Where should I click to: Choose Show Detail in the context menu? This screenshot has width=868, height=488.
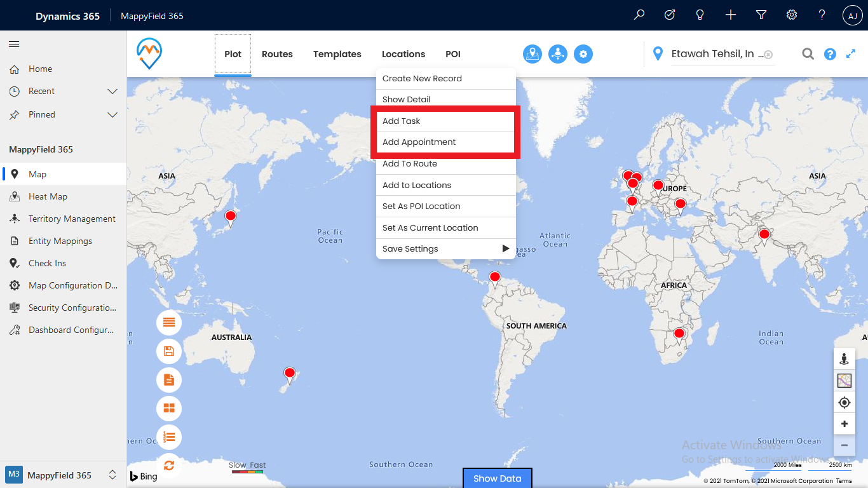446,100
